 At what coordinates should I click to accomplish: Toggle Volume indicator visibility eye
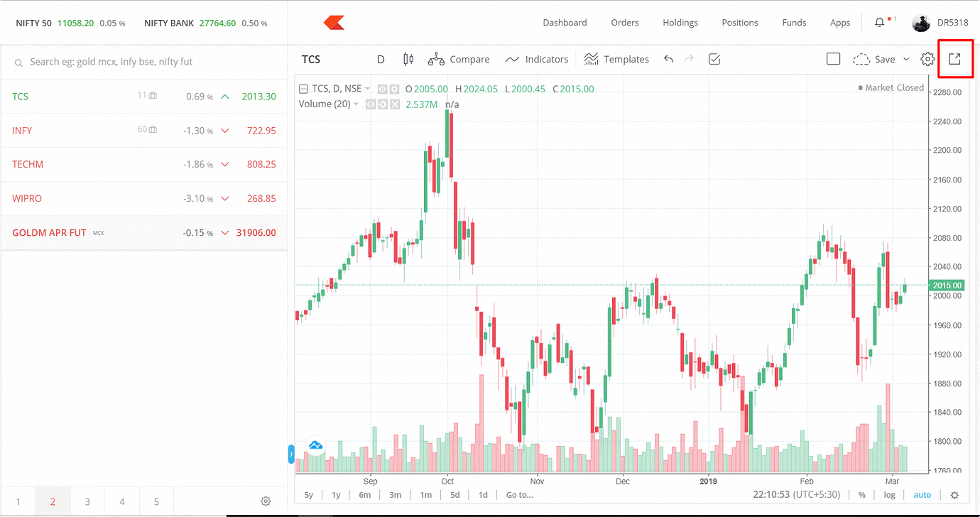click(x=370, y=104)
